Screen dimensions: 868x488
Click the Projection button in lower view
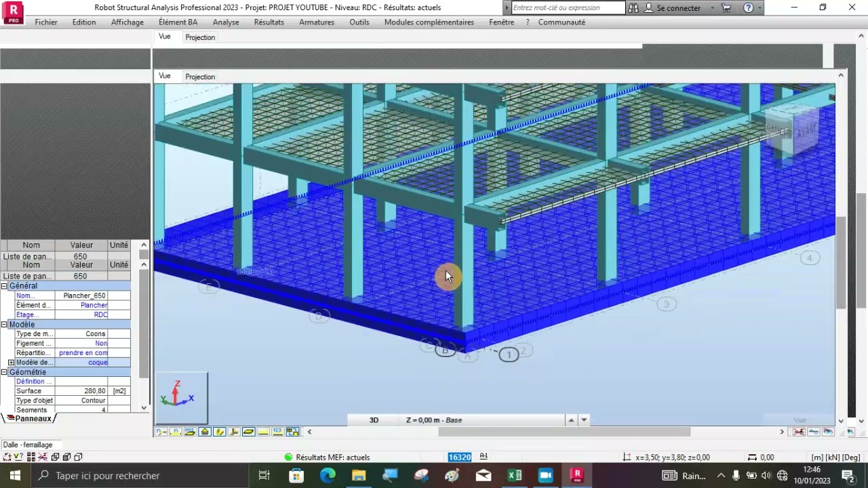(200, 77)
